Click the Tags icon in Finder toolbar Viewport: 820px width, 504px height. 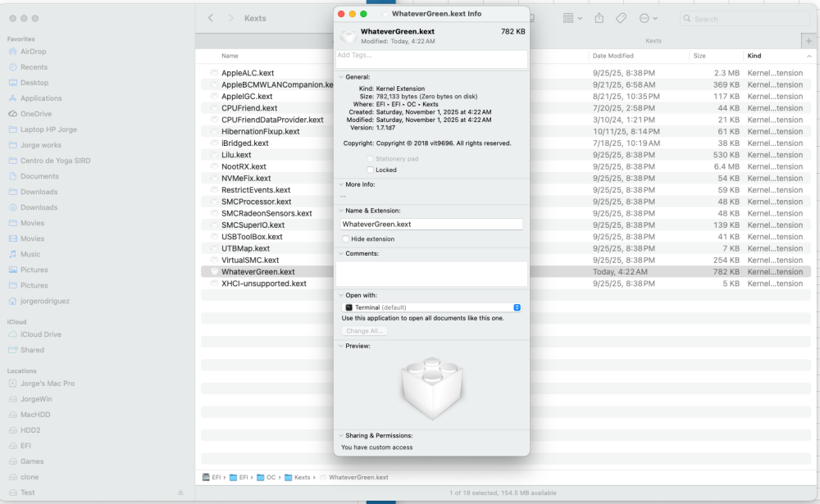click(621, 18)
